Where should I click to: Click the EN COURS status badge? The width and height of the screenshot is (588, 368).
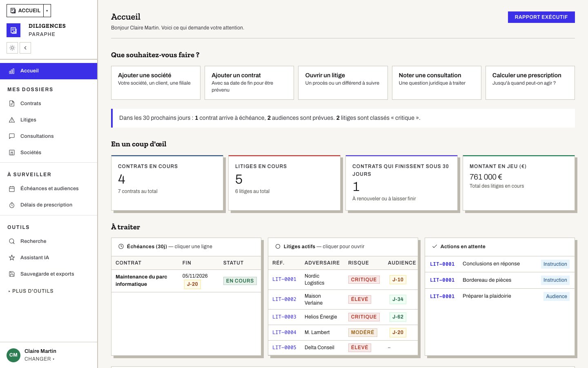[x=240, y=281]
